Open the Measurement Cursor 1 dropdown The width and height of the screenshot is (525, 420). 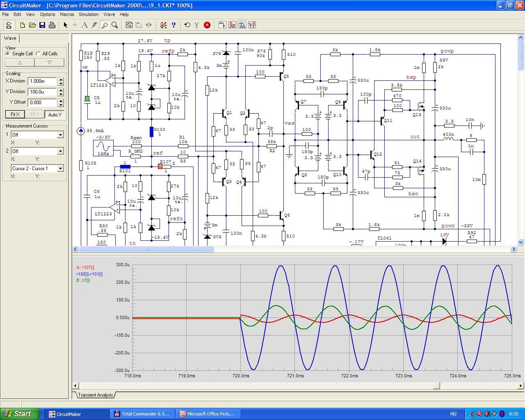point(60,135)
